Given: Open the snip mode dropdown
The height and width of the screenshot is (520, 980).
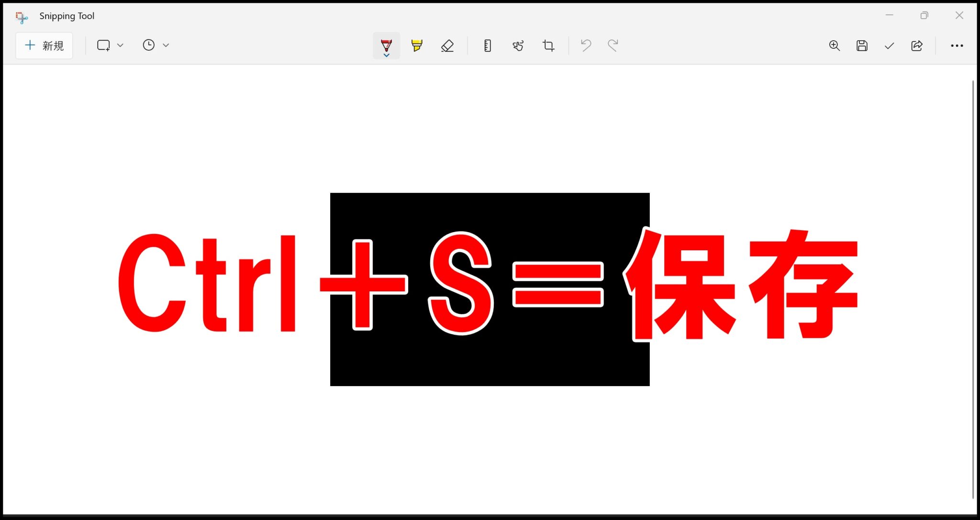Looking at the screenshot, I should coord(120,45).
